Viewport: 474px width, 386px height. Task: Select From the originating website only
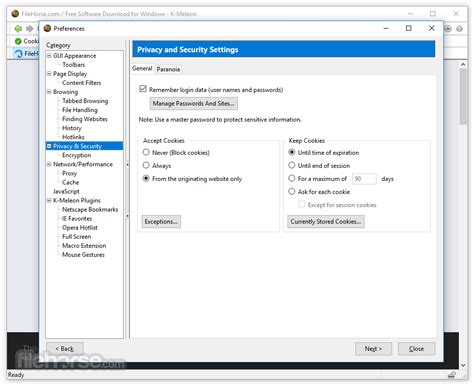(x=146, y=178)
